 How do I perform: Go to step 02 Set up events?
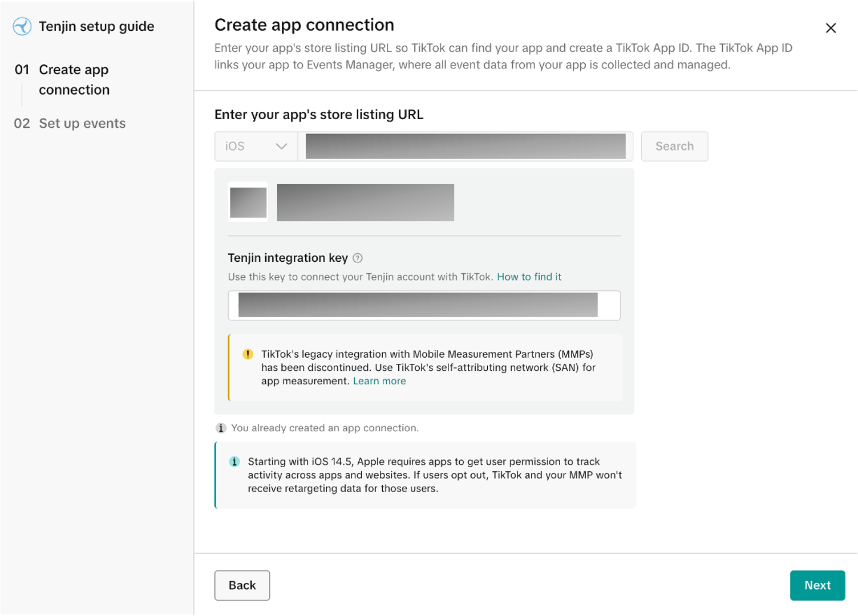[x=70, y=123]
